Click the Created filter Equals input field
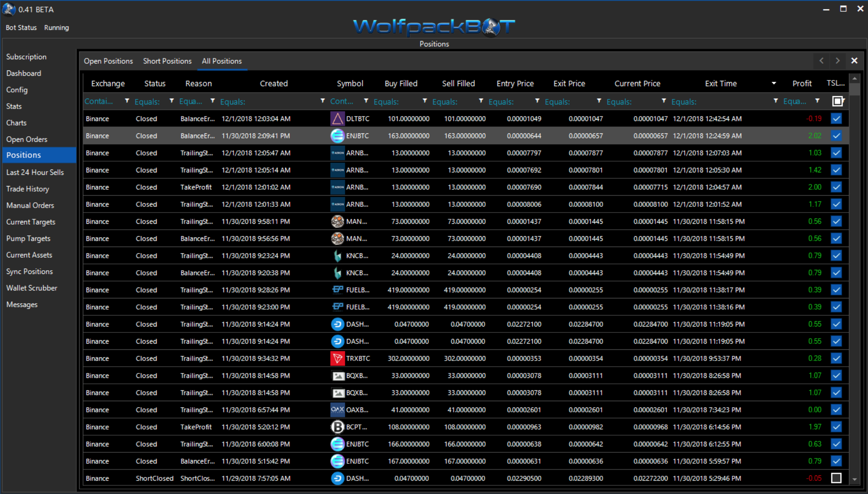The width and height of the screenshot is (868, 494). [x=269, y=102]
